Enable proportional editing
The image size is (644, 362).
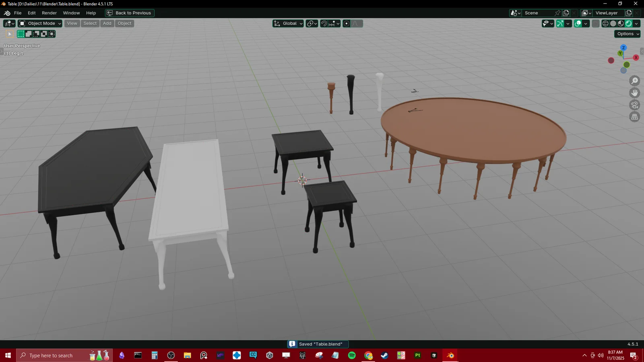click(x=346, y=23)
